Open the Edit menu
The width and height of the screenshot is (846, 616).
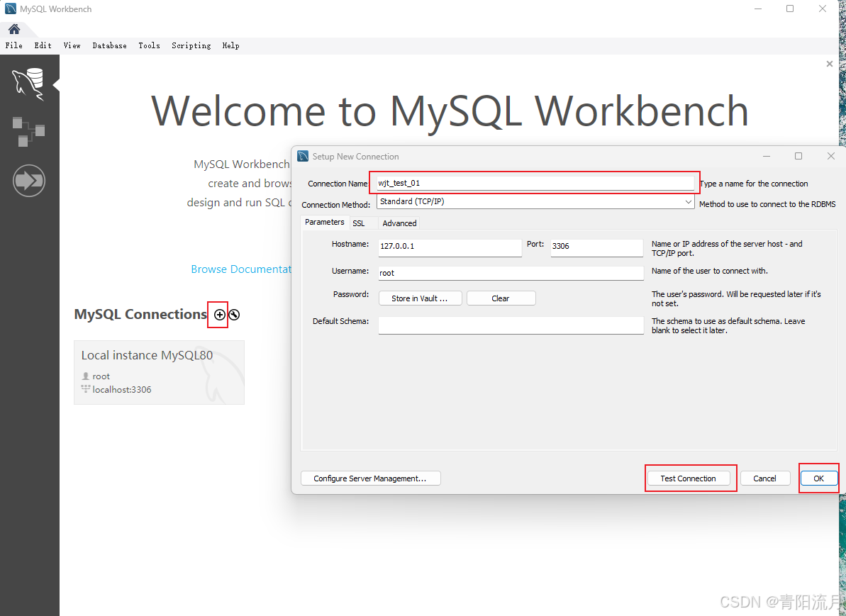[x=43, y=45]
